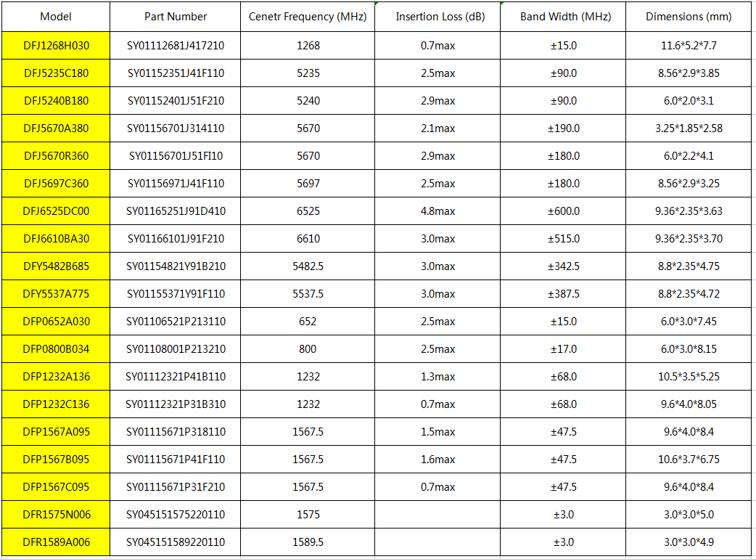Click the Model column header cell
Screen dimensions: 756x559
tap(56, 17)
